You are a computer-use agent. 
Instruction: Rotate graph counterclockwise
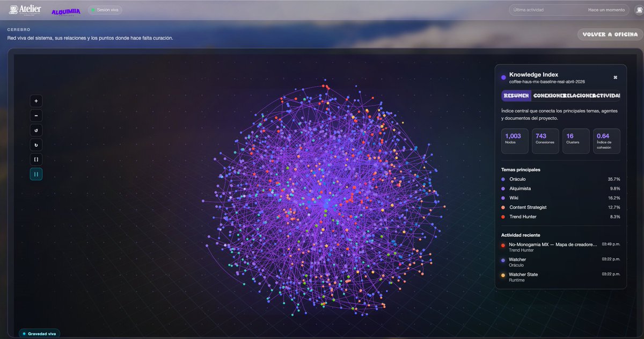36,131
